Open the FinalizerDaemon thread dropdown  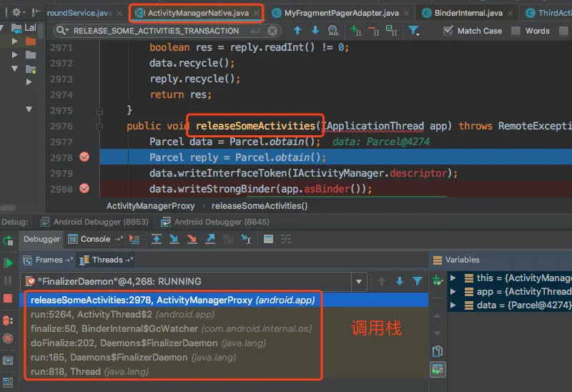point(359,281)
